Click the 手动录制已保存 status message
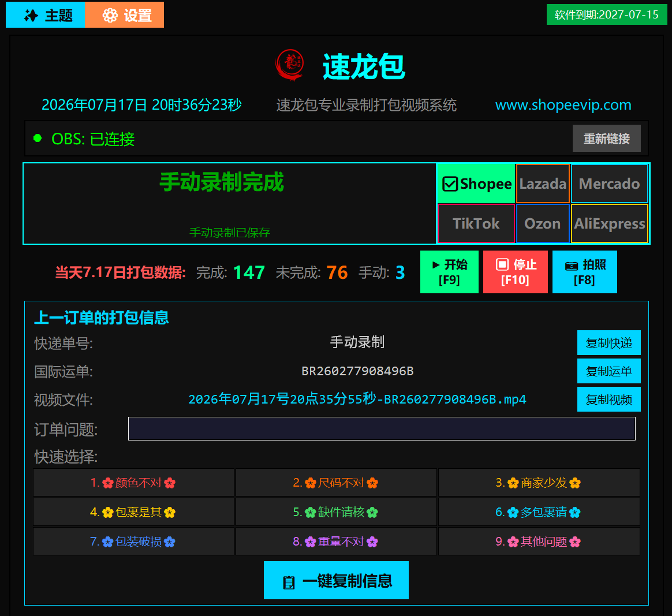Image resolution: width=672 pixels, height=616 pixels. tap(230, 232)
